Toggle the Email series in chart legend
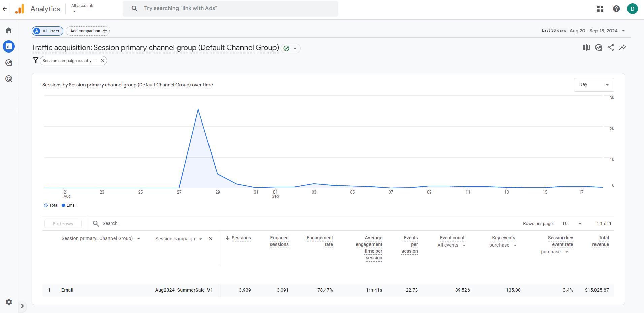 click(69, 205)
